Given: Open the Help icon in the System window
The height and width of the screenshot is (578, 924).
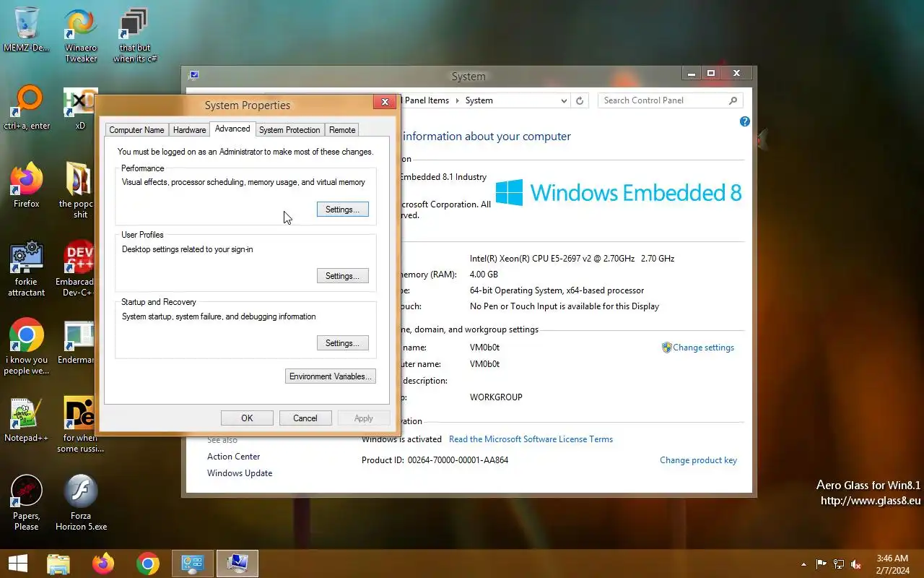Looking at the screenshot, I should [x=745, y=121].
